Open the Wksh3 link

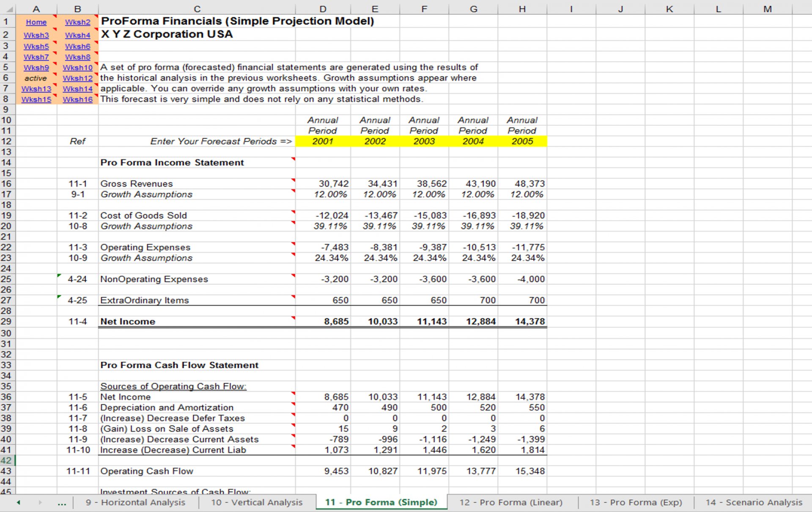click(36, 36)
